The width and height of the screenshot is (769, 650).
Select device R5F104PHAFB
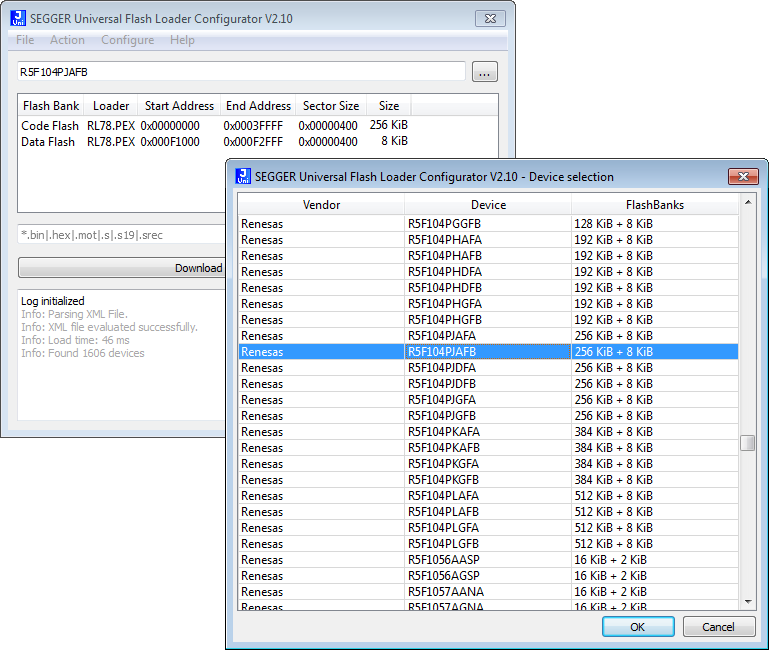[488, 256]
